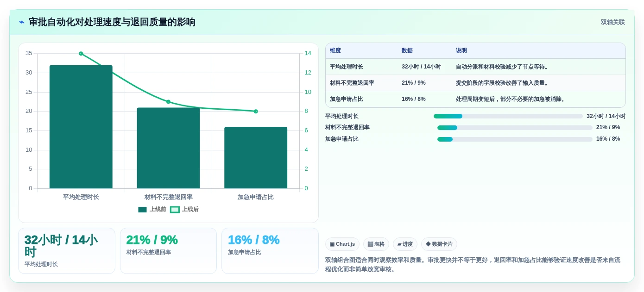Toggle the 上线后 legend item
This screenshot has height=292, width=644.
(184, 209)
